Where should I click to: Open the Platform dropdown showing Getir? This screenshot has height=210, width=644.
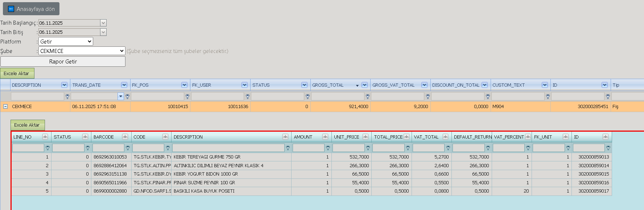[66, 42]
